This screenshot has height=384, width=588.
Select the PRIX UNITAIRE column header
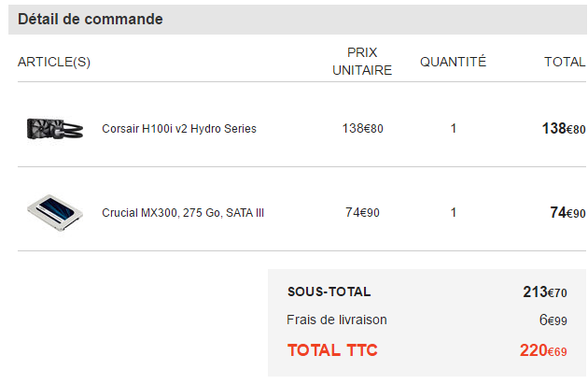pyautogui.click(x=362, y=62)
